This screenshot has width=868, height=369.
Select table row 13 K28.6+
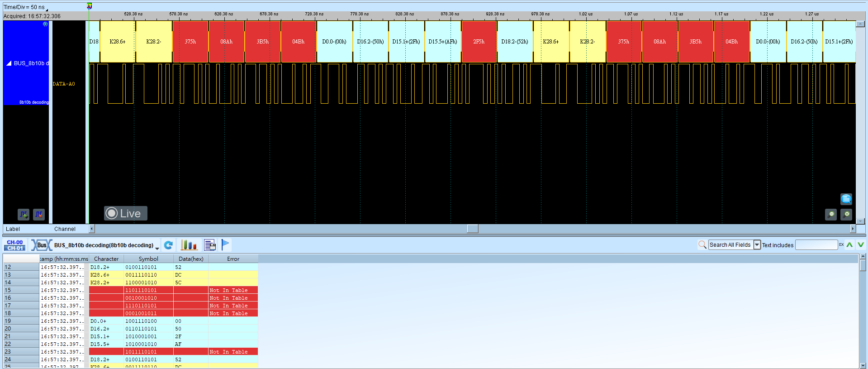(131, 275)
